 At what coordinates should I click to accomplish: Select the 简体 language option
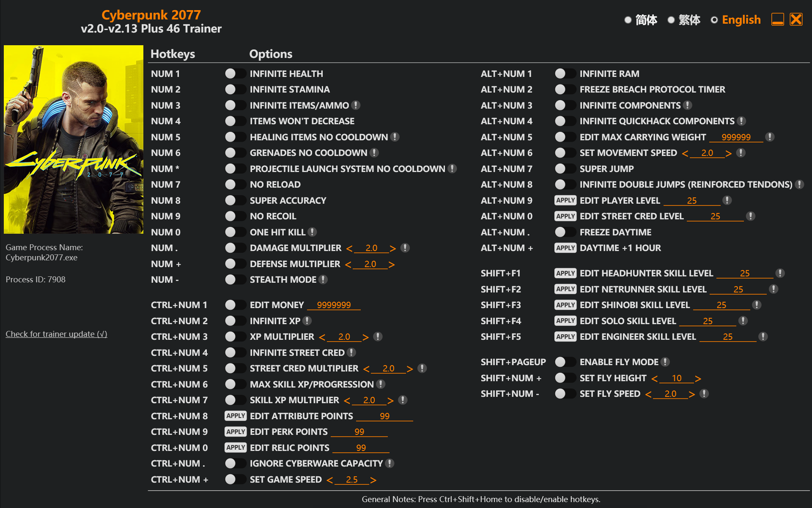[628, 19]
